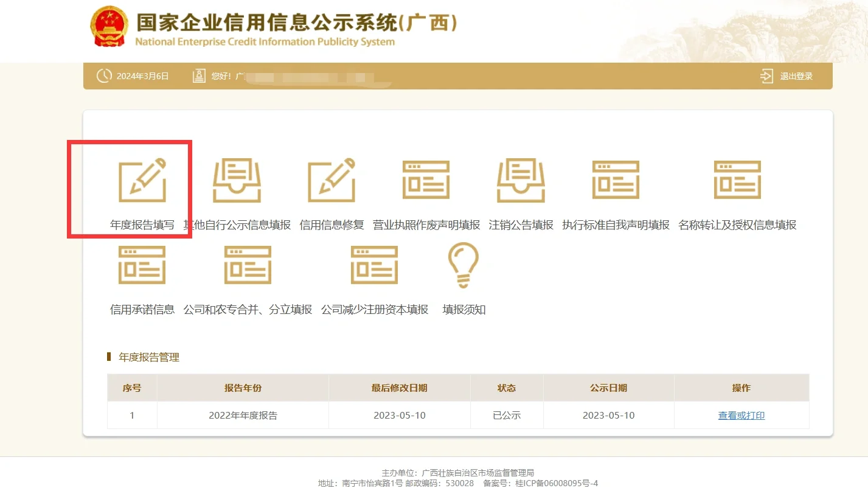Viewport: 868px width, 488px height.
Task: Click the 已公示 status cell
Action: [507, 416]
